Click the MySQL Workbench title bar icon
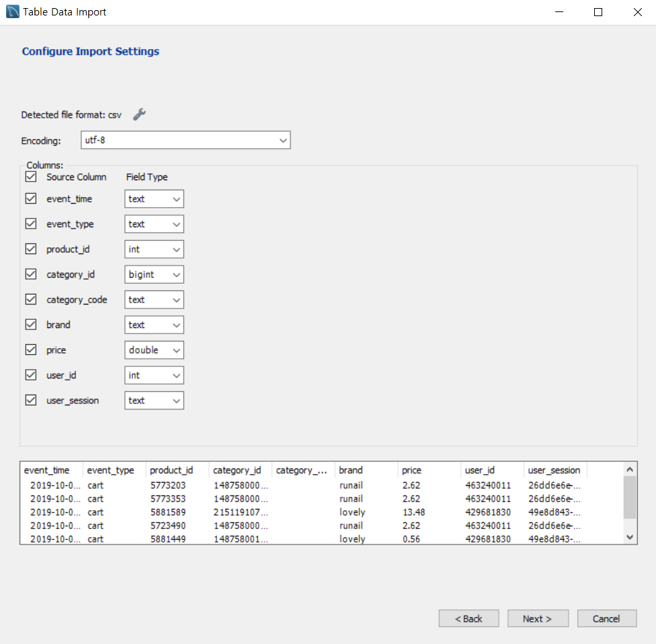Screen dimensions: 656x644 pyautogui.click(x=13, y=11)
